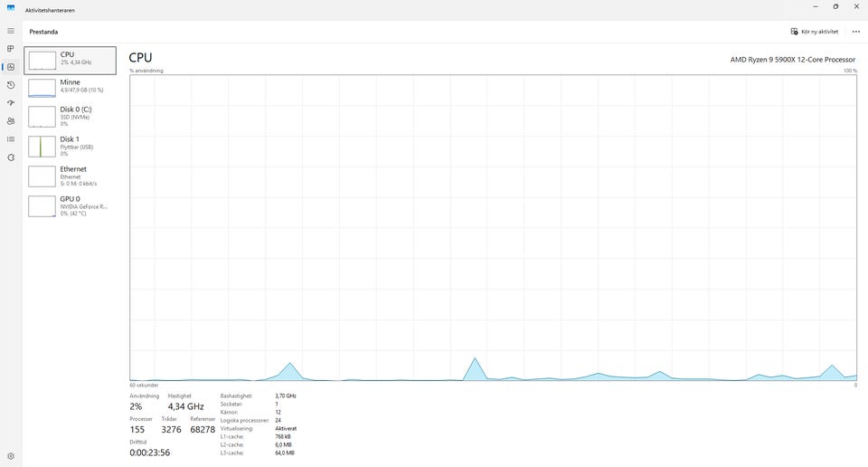Screen dimensions: 868x467
Task: Click the GPU 0 mini graph thumbnail
Action: [42, 206]
